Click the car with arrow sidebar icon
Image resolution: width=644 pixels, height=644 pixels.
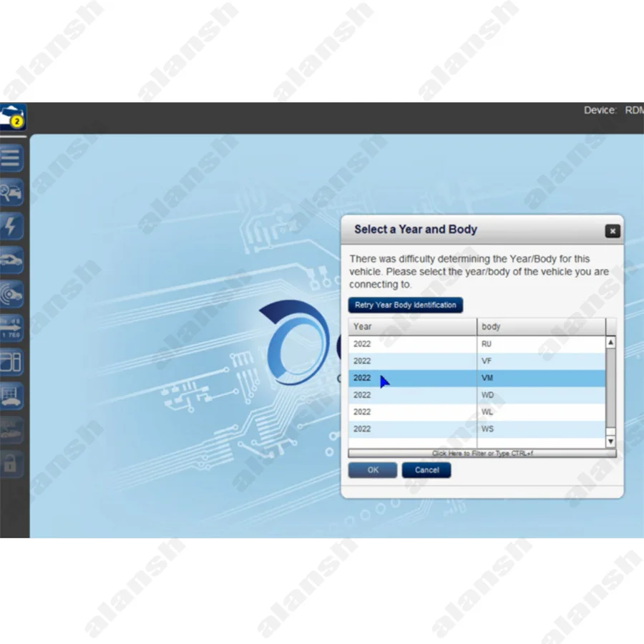tap(11, 260)
